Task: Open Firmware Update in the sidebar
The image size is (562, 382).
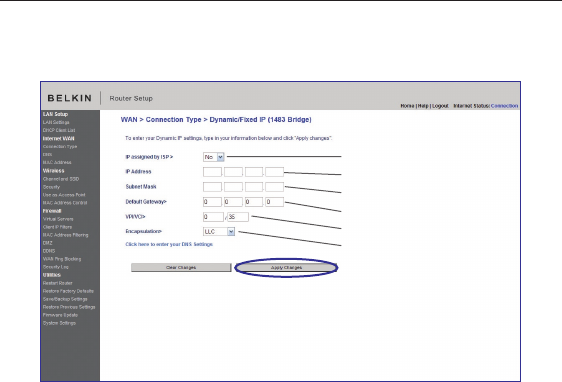Action: pyautogui.click(x=60, y=315)
